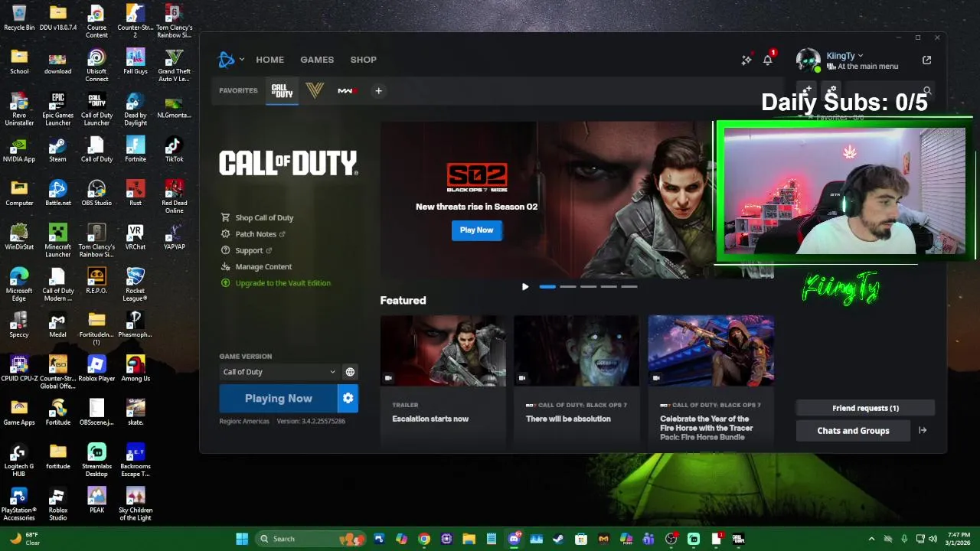
Task: Open Steam from the taskbar
Action: coord(559,539)
